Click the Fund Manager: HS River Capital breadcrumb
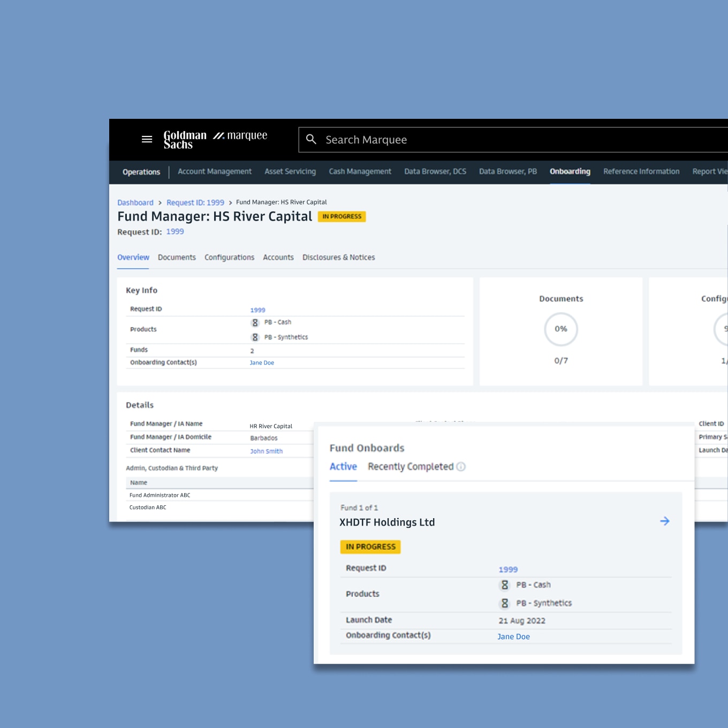Screen dimensions: 728x728 (x=282, y=202)
